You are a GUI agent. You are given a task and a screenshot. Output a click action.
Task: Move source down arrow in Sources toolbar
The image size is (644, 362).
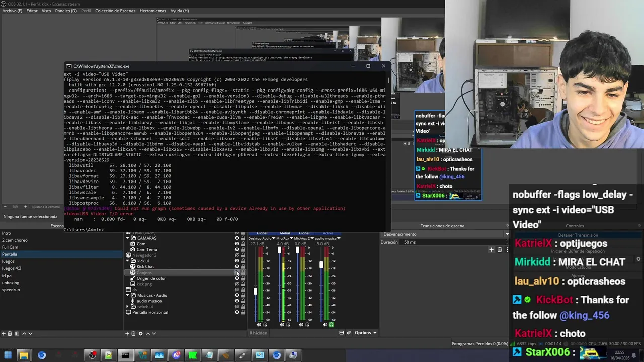pyautogui.click(x=154, y=333)
